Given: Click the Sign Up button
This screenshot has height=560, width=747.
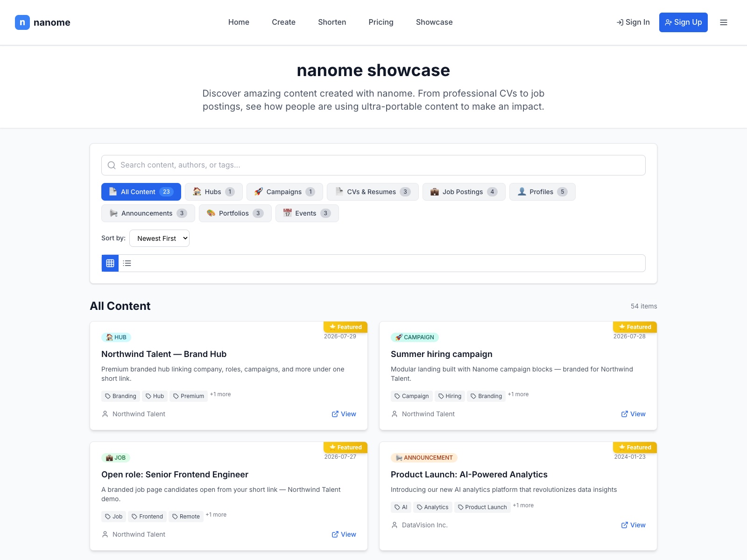Looking at the screenshot, I should click(684, 22).
